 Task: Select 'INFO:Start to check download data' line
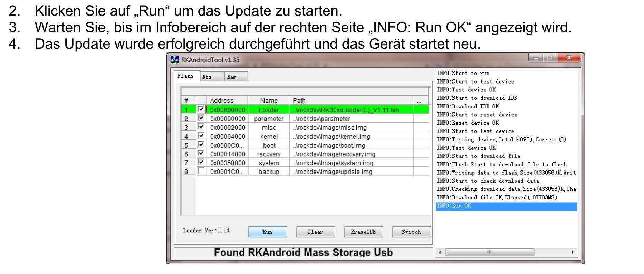(507, 181)
